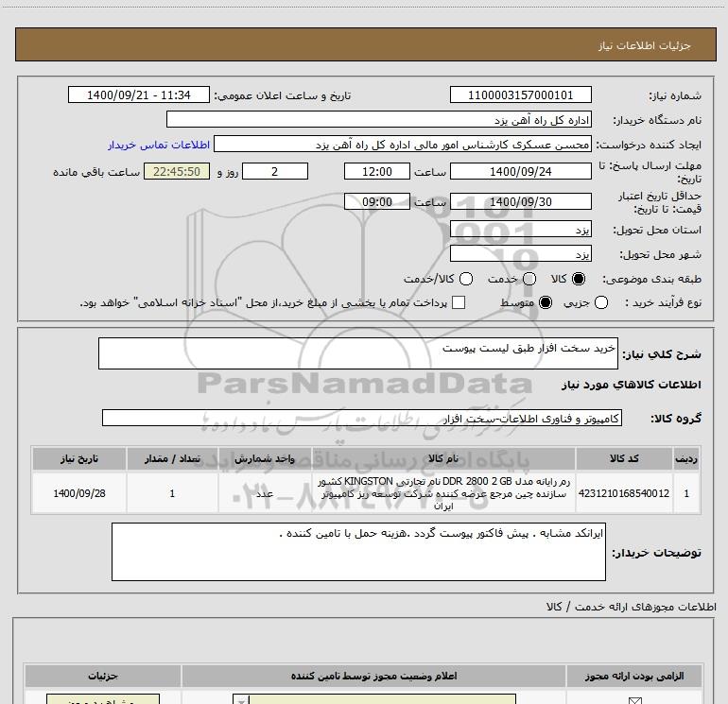Toggle the اسناد خزانه اسلامی payment checkbox
This screenshot has width=728, height=704.
(x=459, y=303)
